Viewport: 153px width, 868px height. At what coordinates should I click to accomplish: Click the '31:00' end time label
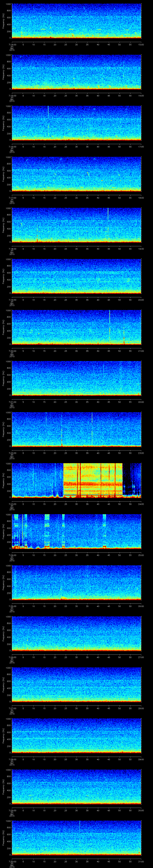[141, 861]
